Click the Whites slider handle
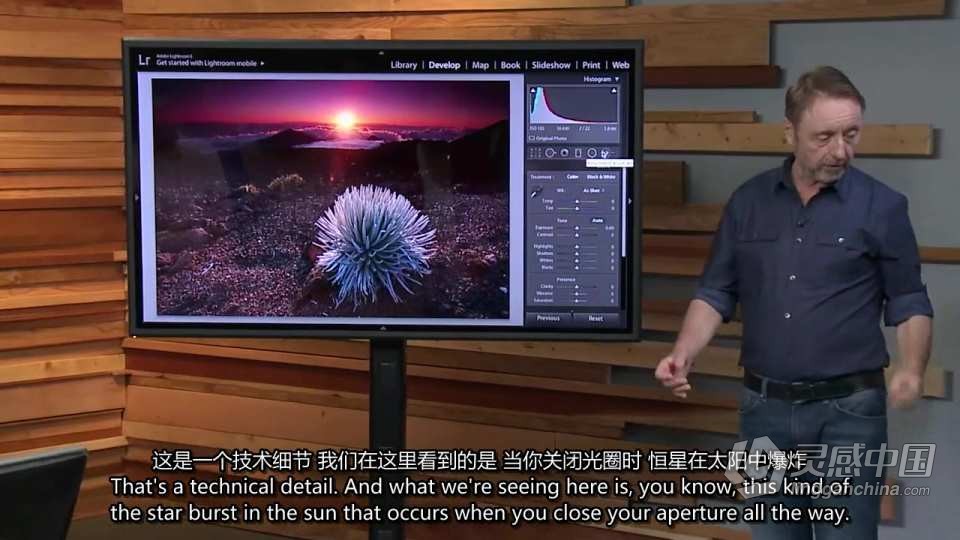960x540 pixels. (x=577, y=261)
